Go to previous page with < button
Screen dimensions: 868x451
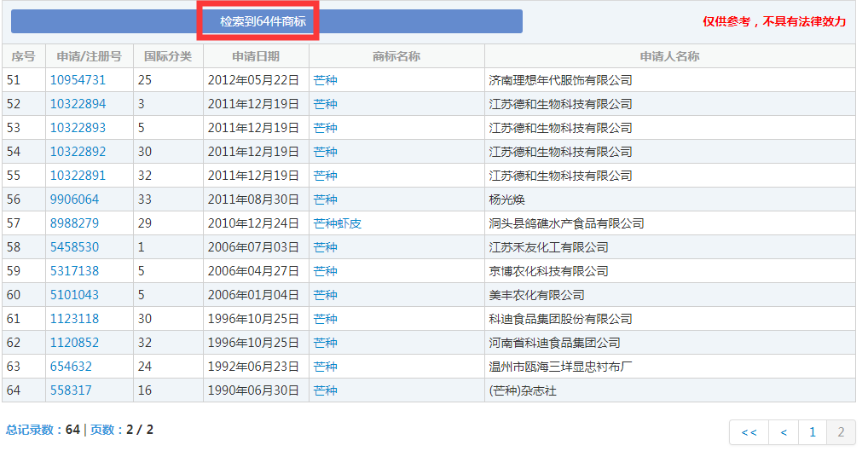(784, 432)
